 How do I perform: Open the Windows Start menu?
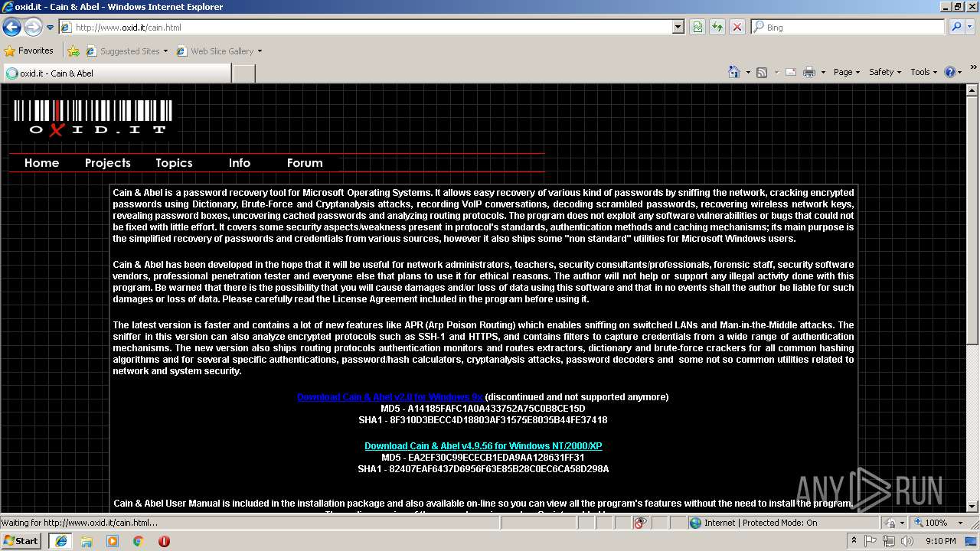pos(21,541)
